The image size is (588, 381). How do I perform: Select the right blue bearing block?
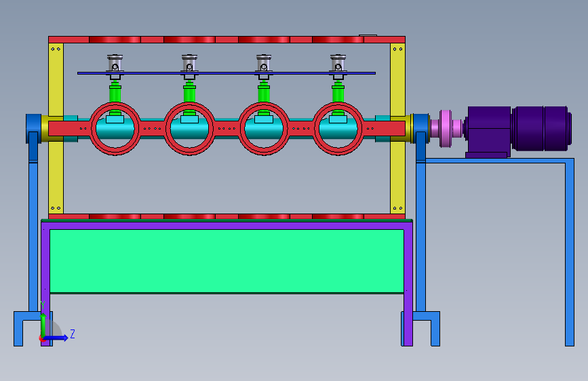421,129
